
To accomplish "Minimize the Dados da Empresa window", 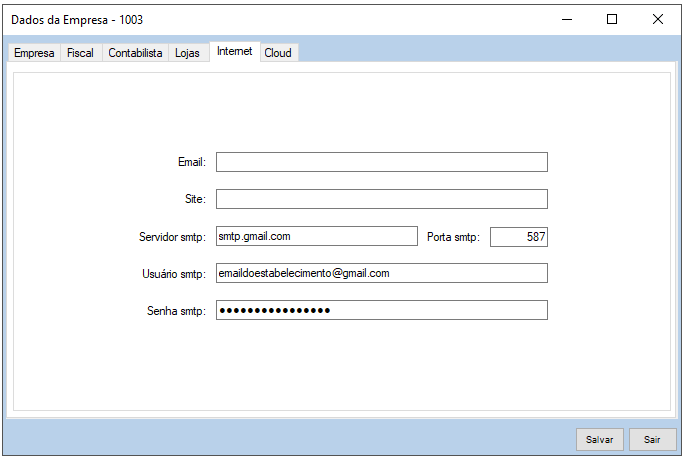I will tap(566, 19).
